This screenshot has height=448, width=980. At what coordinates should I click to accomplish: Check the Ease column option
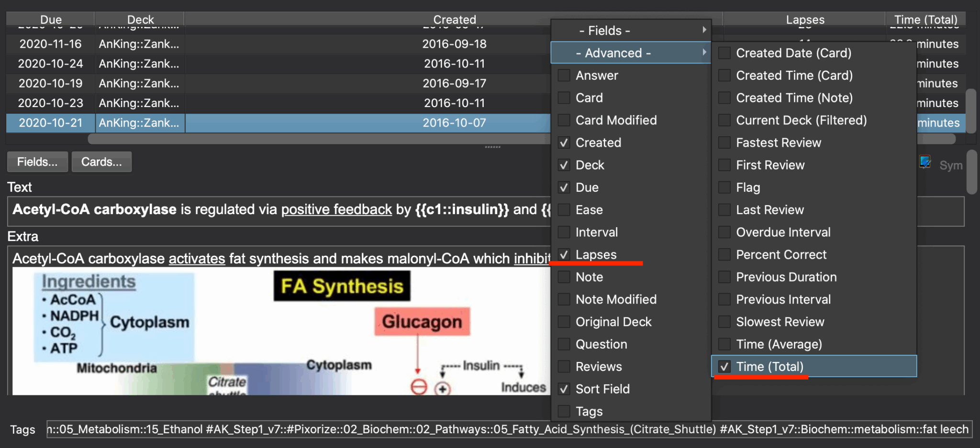(564, 210)
